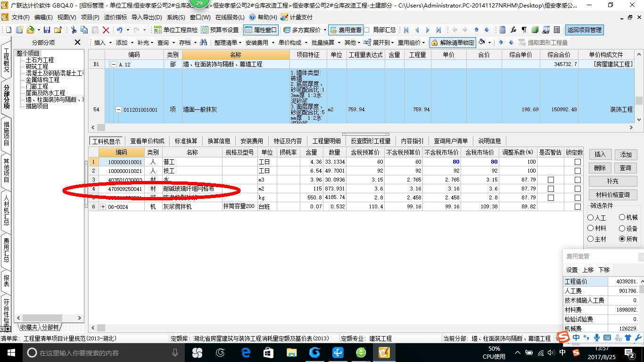The height and width of the screenshot is (362, 644).
Task: Click the 删除 button on right panel
Action: pyautogui.click(x=600, y=167)
